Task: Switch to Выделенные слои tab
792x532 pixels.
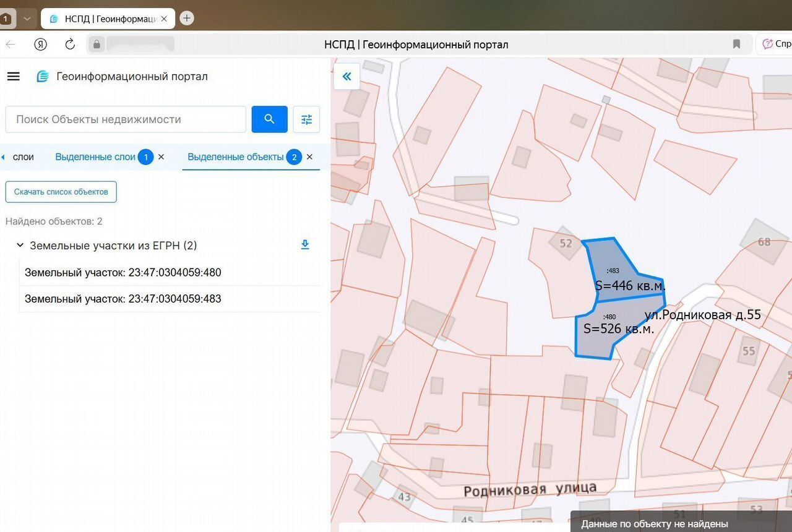Action: pyautogui.click(x=95, y=157)
